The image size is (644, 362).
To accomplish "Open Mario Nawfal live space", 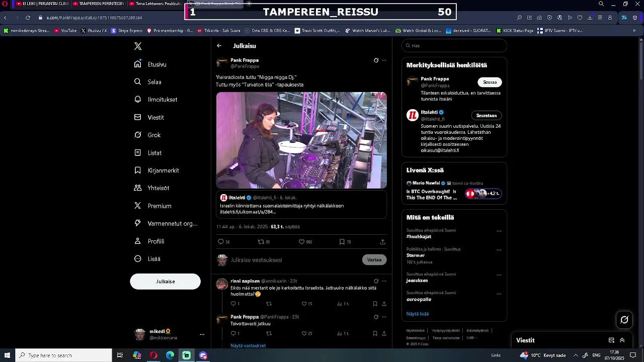I will tap(454, 191).
